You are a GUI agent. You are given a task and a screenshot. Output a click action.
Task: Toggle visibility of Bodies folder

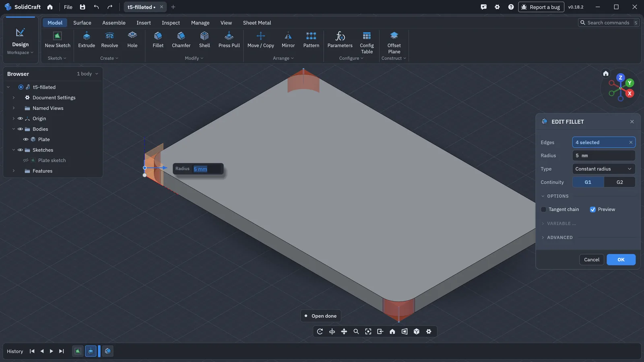tap(20, 129)
